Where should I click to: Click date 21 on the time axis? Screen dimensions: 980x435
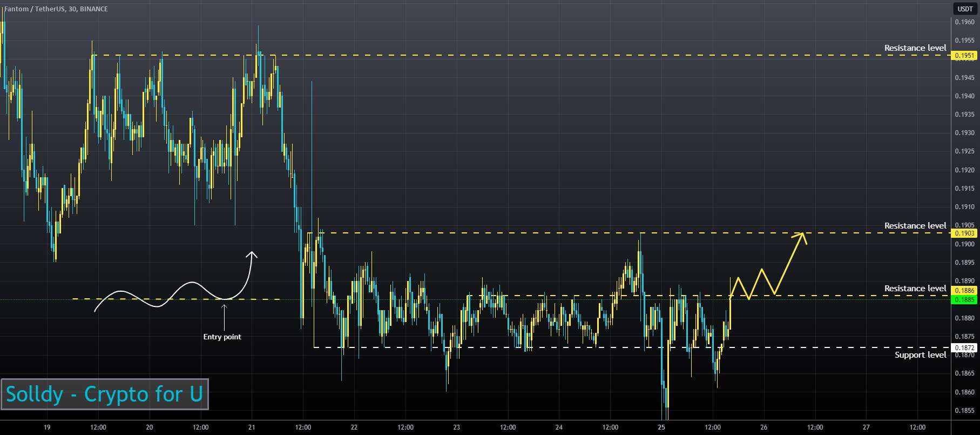pos(252,427)
